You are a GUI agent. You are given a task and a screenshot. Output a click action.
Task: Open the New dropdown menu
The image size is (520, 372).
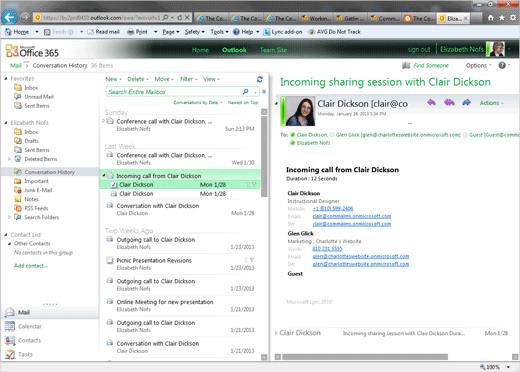click(113, 79)
